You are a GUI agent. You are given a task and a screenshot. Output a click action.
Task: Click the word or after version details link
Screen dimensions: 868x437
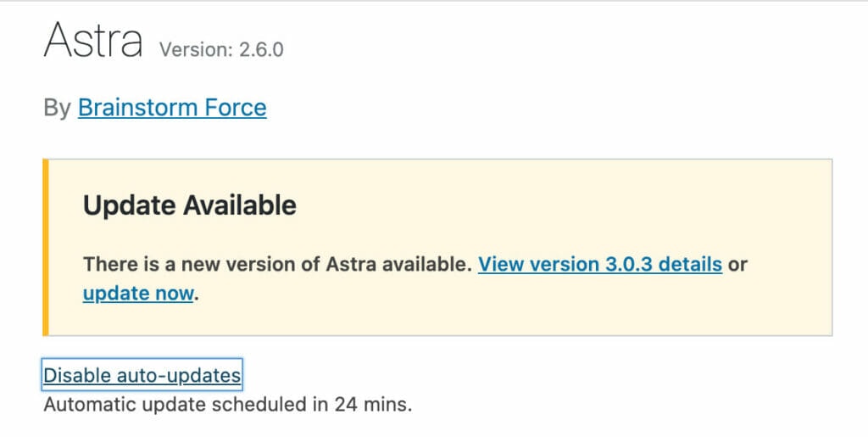click(x=738, y=265)
